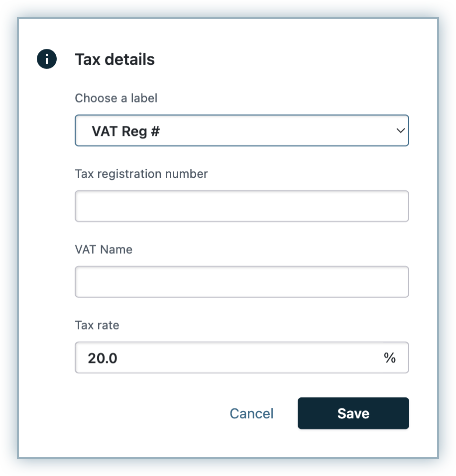Select the VAT Reg # combo box

coord(241,131)
